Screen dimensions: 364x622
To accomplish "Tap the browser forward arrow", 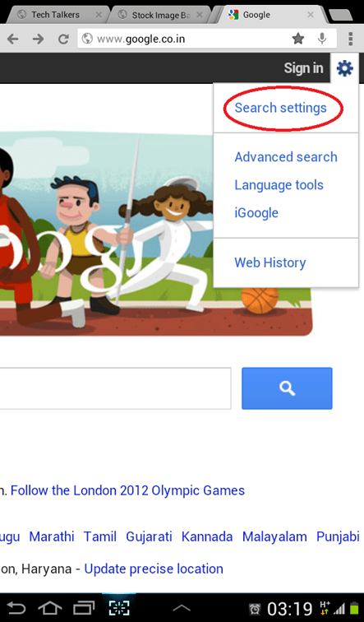I will (x=38, y=39).
